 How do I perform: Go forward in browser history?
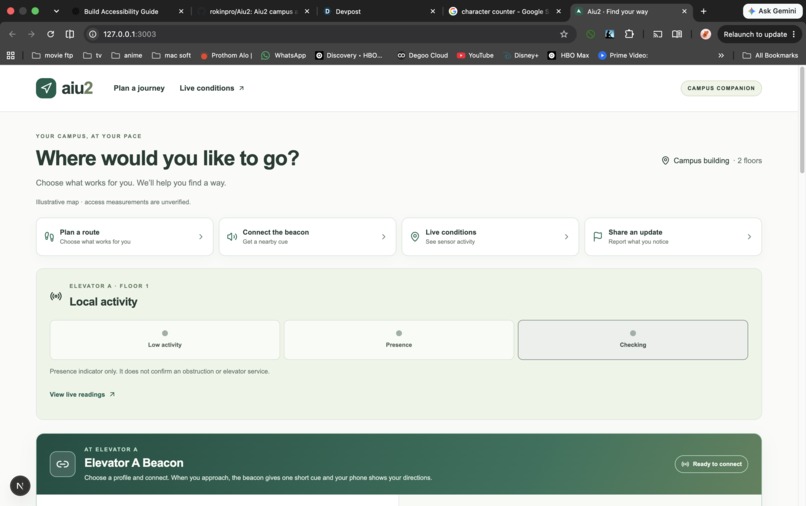[31, 34]
